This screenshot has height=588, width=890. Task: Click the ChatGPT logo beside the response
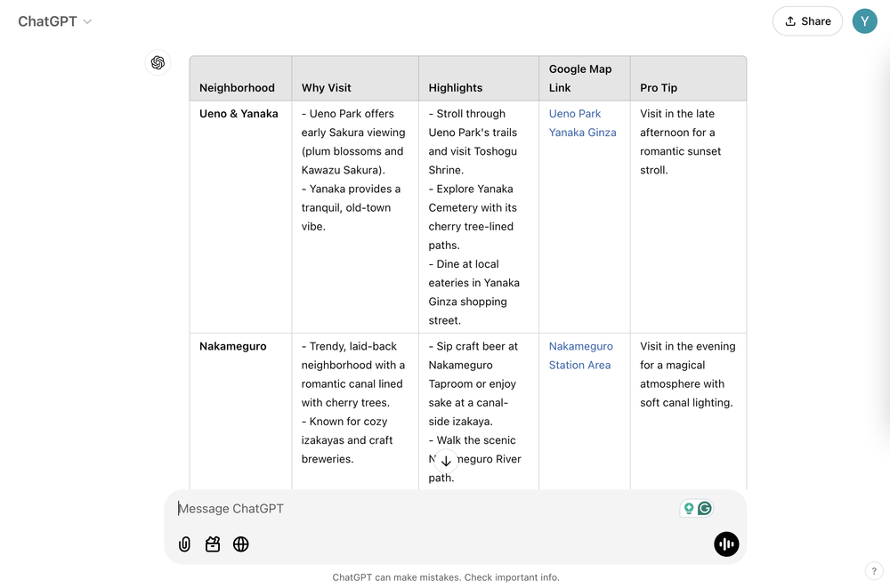pos(158,63)
